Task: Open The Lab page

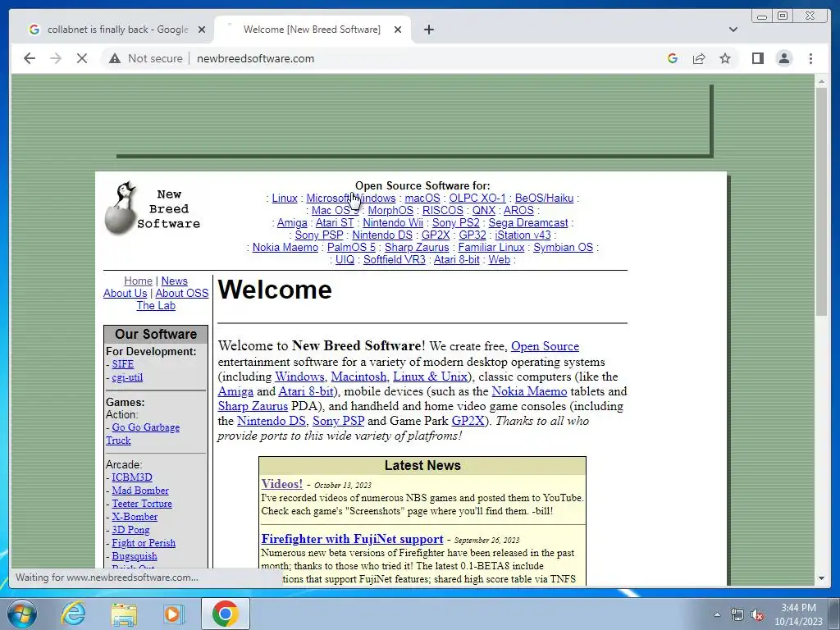Action: [156, 305]
